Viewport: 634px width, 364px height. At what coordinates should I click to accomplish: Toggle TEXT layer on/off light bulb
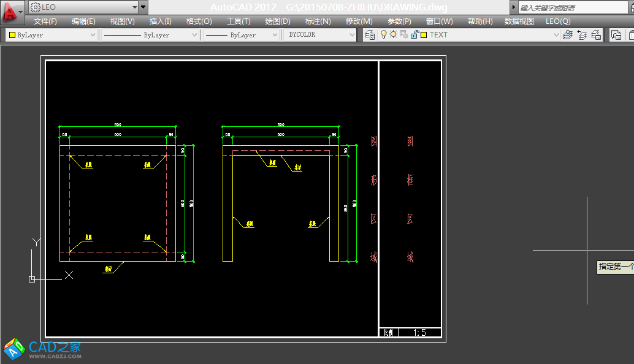(x=384, y=35)
